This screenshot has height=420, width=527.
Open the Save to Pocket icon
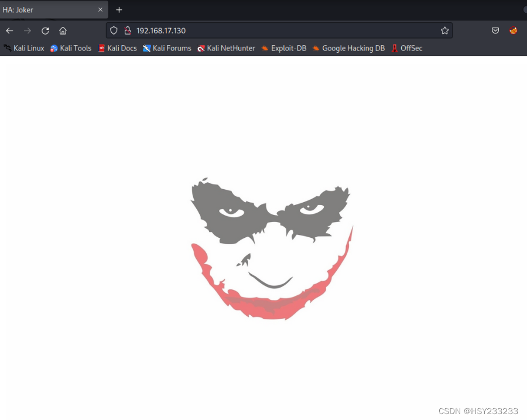[495, 30]
